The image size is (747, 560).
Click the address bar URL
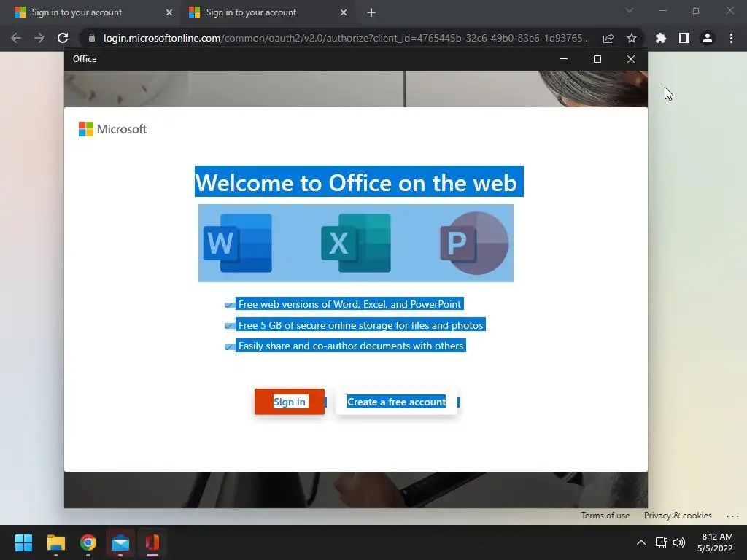point(347,38)
